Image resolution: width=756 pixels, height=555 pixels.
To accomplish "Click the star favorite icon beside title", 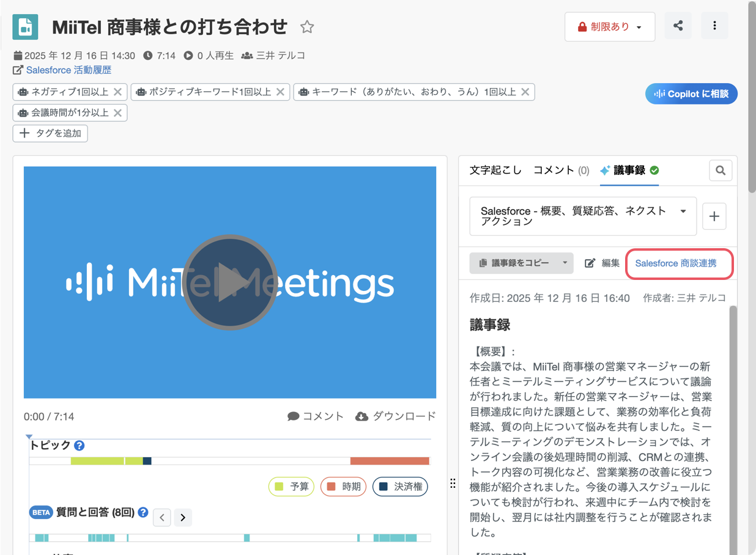I will [307, 27].
